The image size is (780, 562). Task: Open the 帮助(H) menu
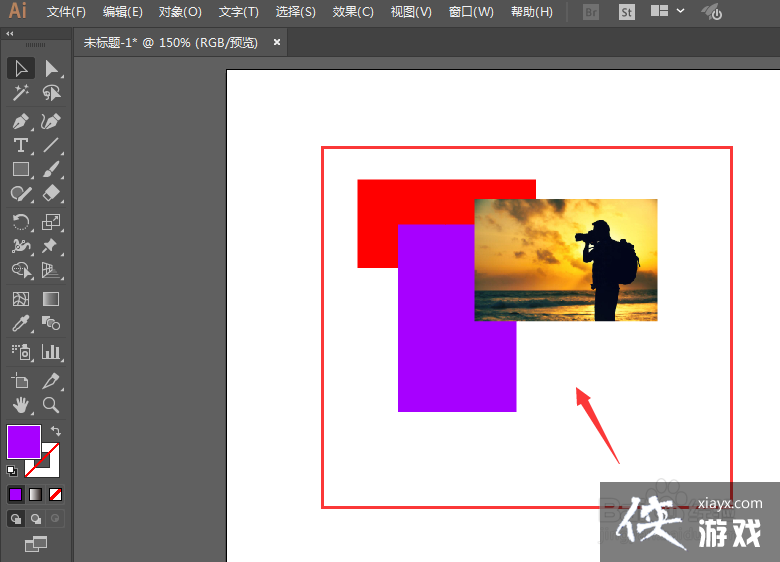pos(532,12)
